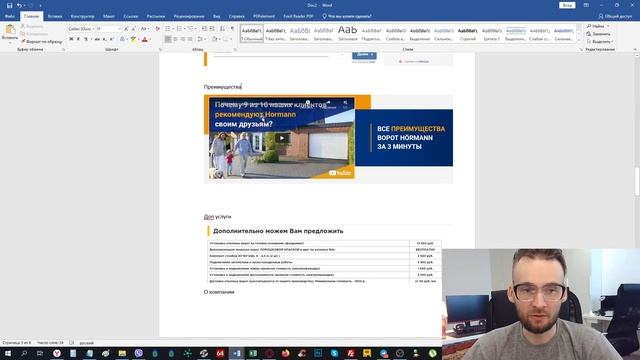Open Yandex browser from the taskbar
Viewport: 640px width, 360px height.
tap(57, 353)
